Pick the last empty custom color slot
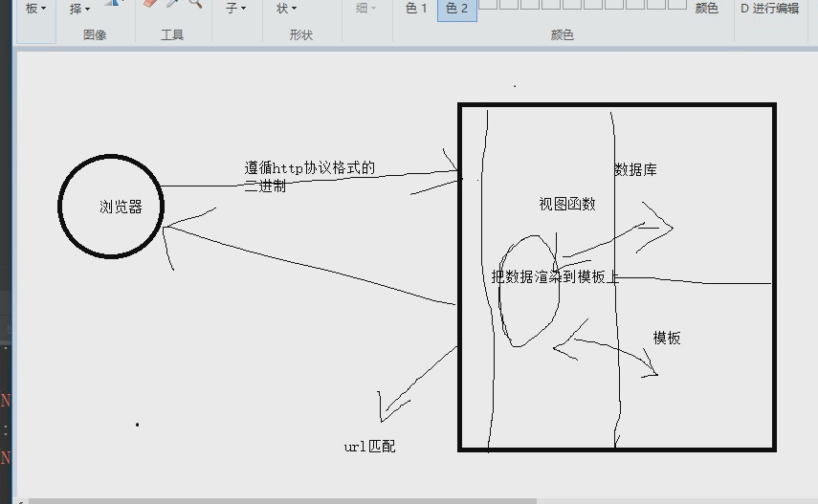Screen dimensions: 818x504 677,4
